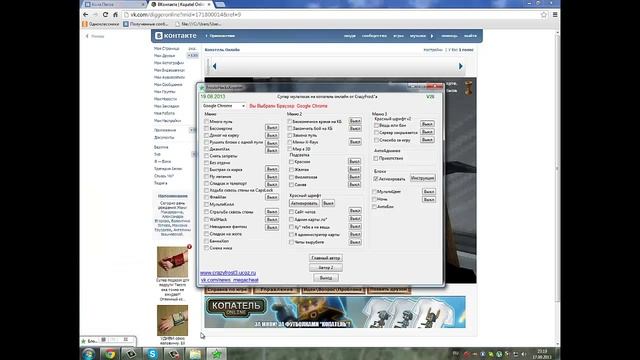Enable Ходьба сквозь стены на CapsLock checkbox
The image size is (640, 360).
click(x=207, y=190)
